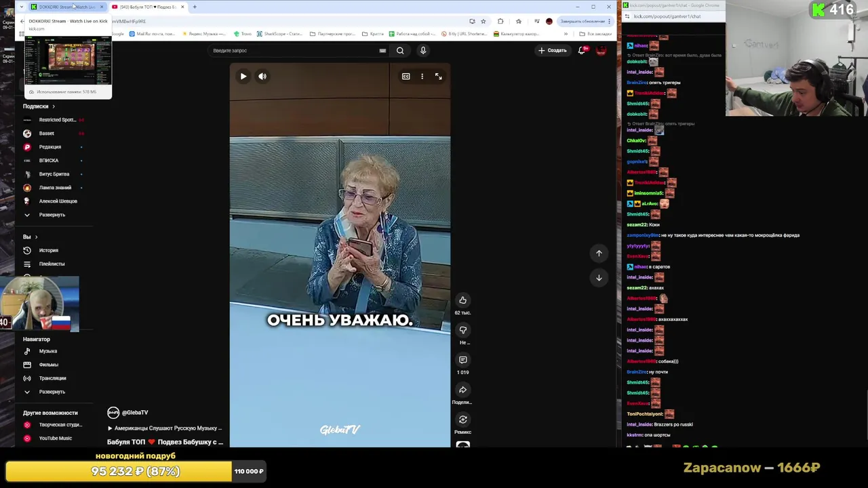This screenshot has height=488, width=868.
Task: Open the Shorts player three-dot menu
Action: [x=422, y=77]
